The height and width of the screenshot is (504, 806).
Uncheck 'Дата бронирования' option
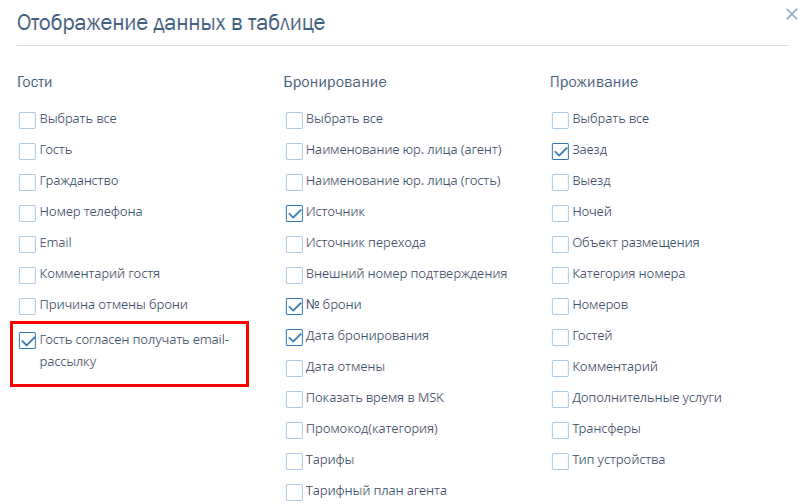tap(294, 337)
